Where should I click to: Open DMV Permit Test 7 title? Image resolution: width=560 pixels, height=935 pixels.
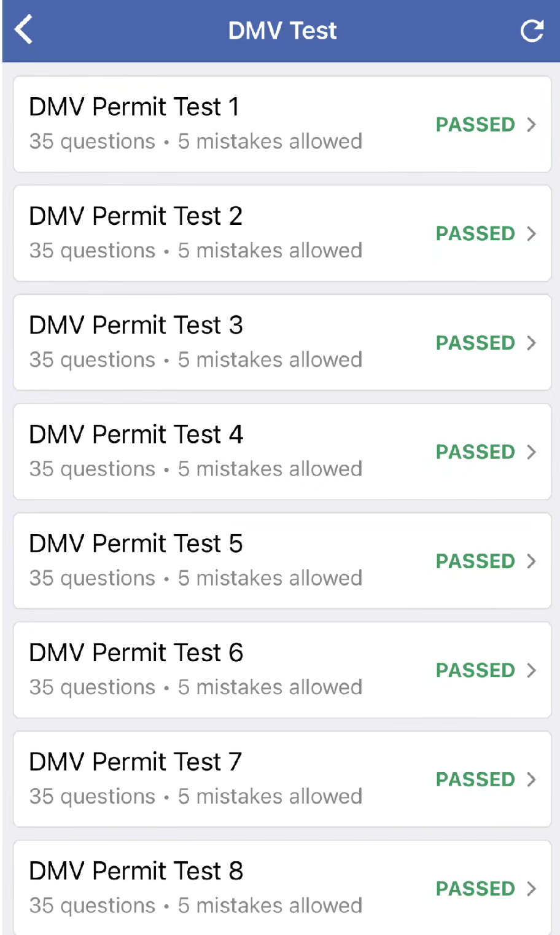(136, 762)
